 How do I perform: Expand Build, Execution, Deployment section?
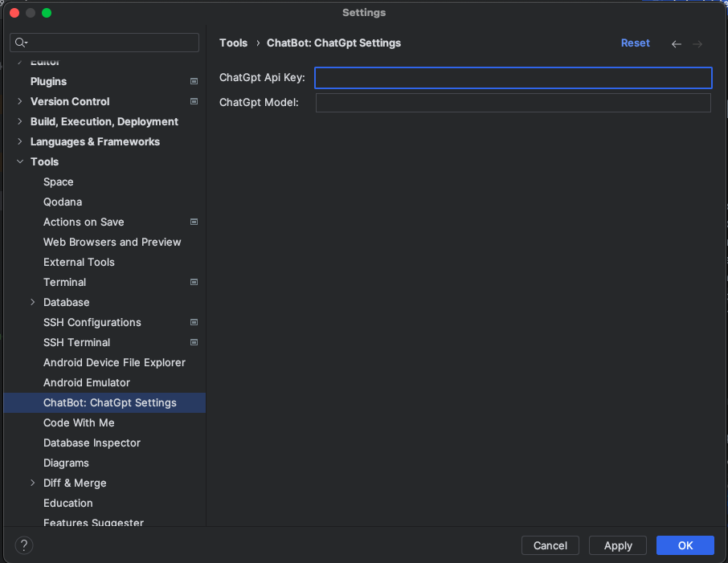click(x=20, y=121)
